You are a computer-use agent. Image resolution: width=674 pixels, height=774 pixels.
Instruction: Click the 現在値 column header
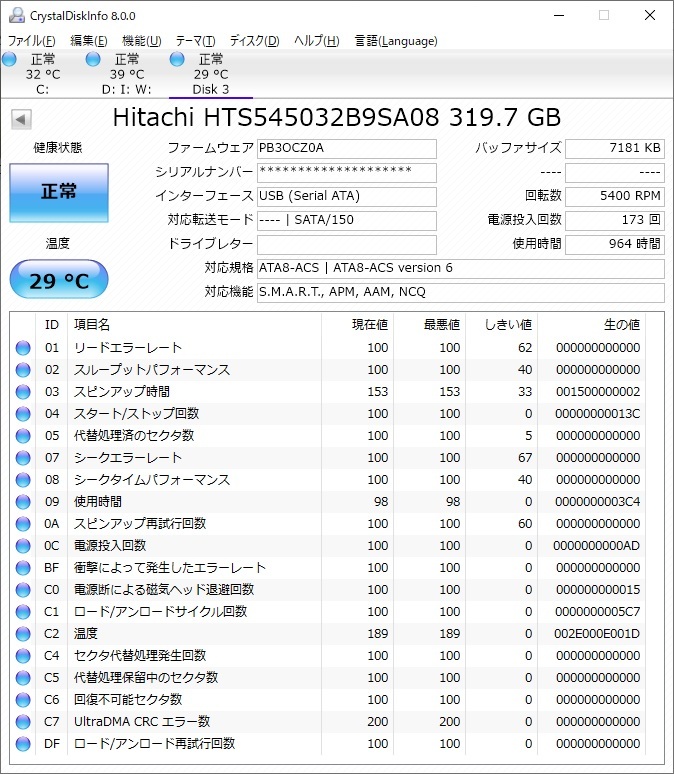point(357,325)
